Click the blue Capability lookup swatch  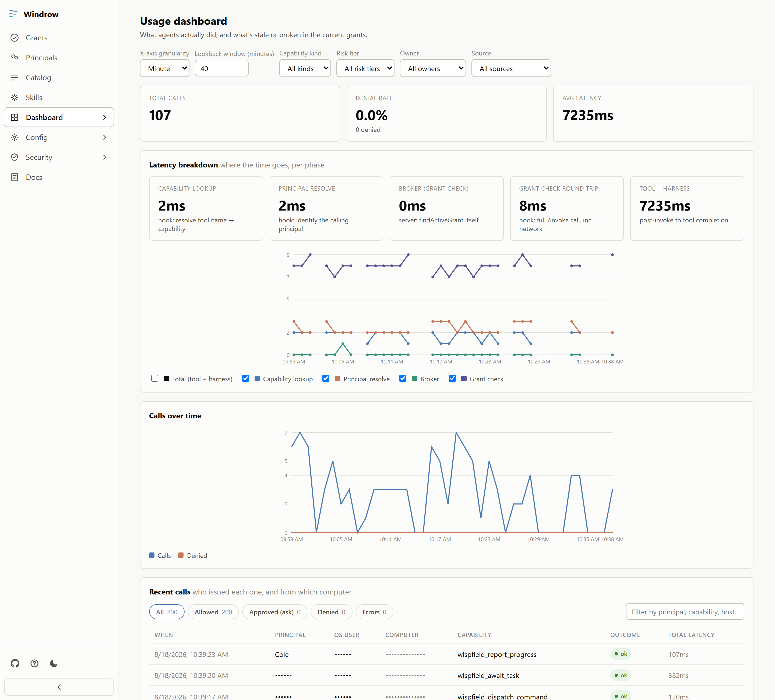pyautogui.click(x=257, y=379)
